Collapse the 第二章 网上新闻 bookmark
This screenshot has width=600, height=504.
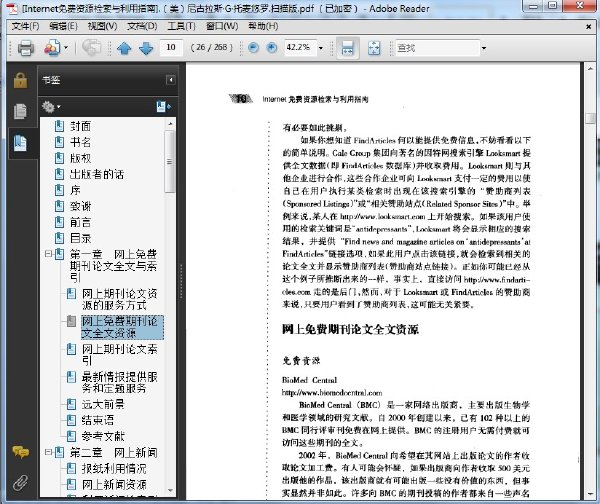pos(48,452)
